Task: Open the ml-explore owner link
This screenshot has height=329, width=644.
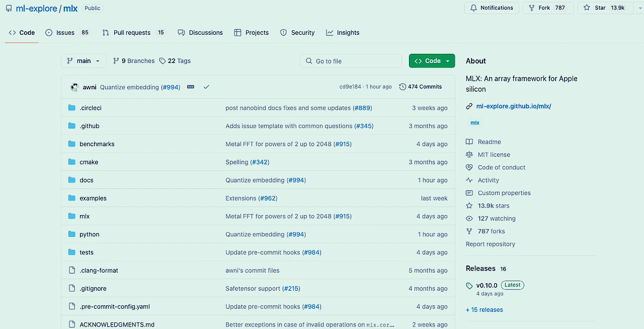Action: pyautogui.click(x=36, y=9)
